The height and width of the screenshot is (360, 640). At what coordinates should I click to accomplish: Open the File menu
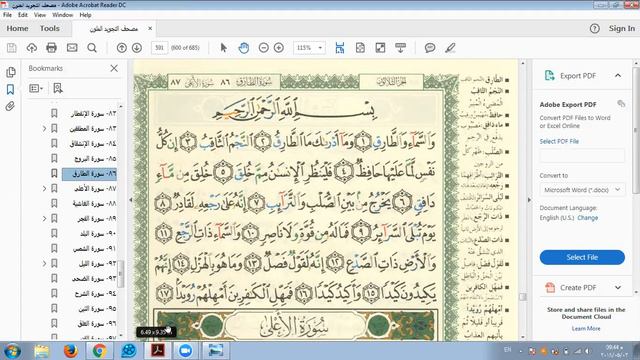click(7, 15)
